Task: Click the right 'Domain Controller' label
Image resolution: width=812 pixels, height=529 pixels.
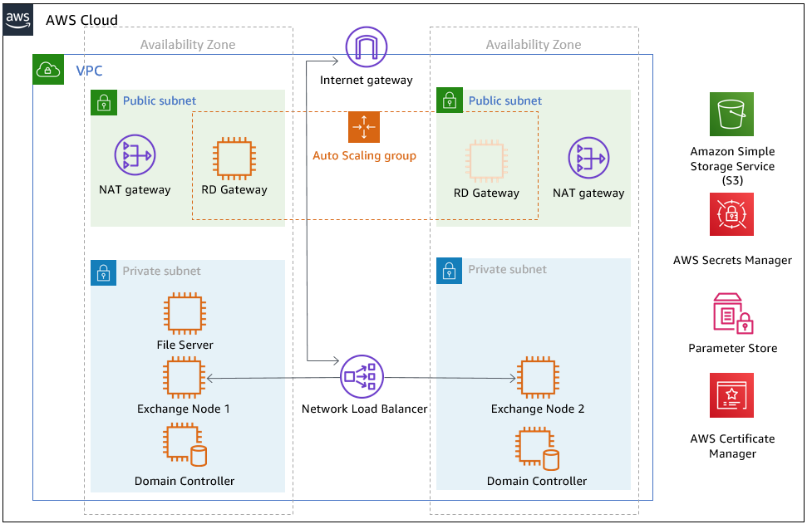Action: 537,482
